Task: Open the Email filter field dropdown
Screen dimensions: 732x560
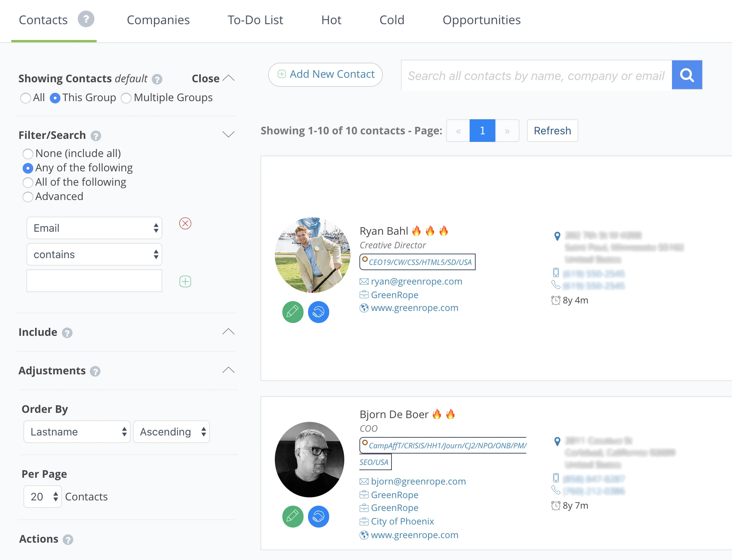Action: [94, 228]
